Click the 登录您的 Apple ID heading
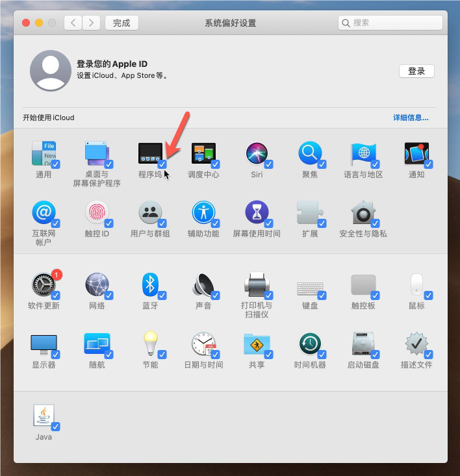This screenshot has width=460, height=476. click(112, 64)
